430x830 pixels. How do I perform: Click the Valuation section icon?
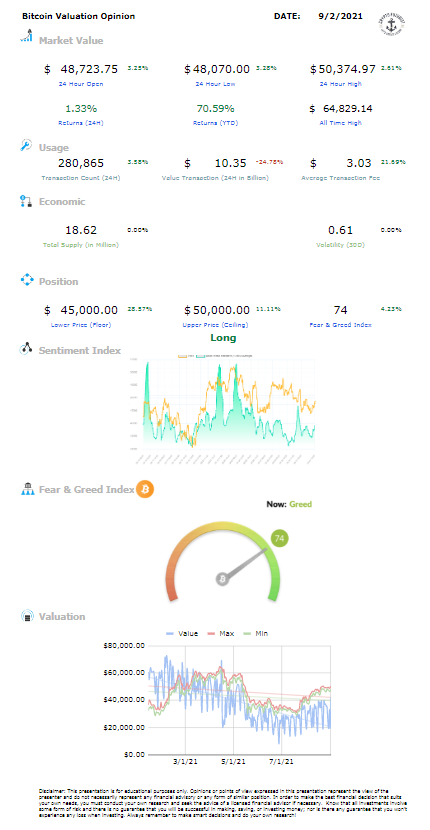tap(26, 616)
